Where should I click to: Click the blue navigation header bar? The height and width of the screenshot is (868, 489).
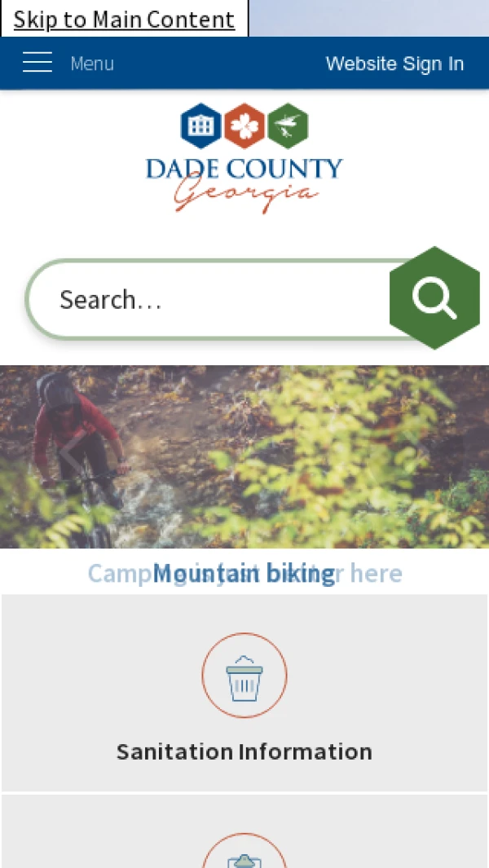(x=244, y=63)
